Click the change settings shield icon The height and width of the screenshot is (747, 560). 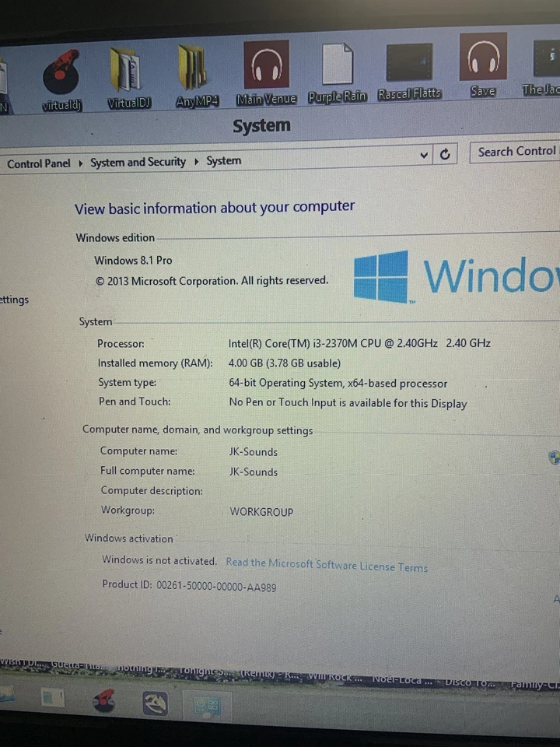click(555, 458)
